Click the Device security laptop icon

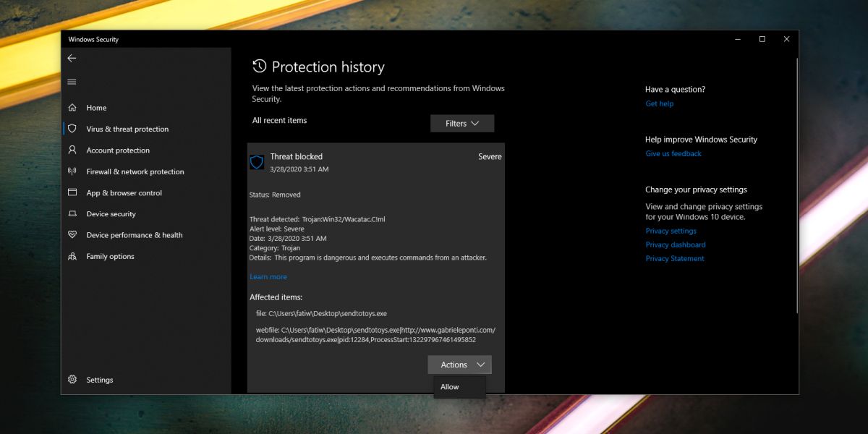[x=72, y=214]
